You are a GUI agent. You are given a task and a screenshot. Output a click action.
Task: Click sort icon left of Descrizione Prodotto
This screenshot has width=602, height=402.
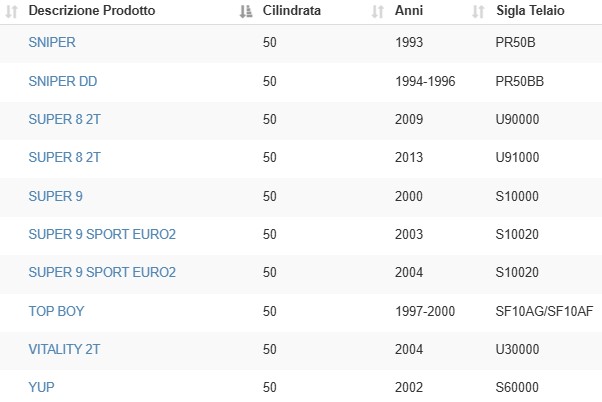coord(12,12)
